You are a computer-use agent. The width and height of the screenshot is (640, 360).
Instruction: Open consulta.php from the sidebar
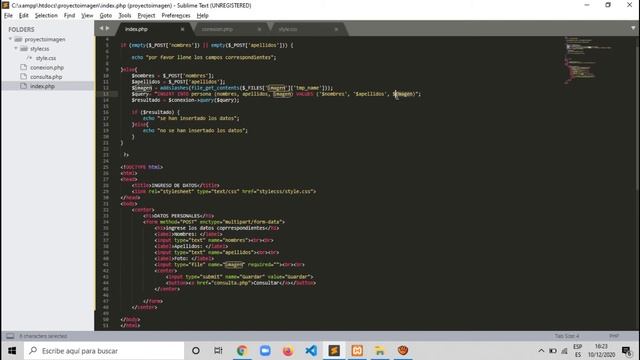(46, 77)
